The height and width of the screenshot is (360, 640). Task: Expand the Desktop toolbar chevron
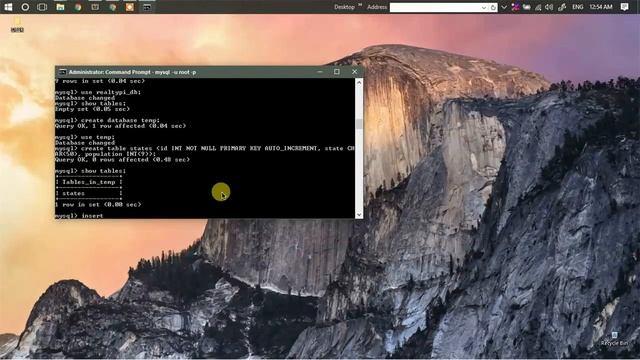(360, 5)
